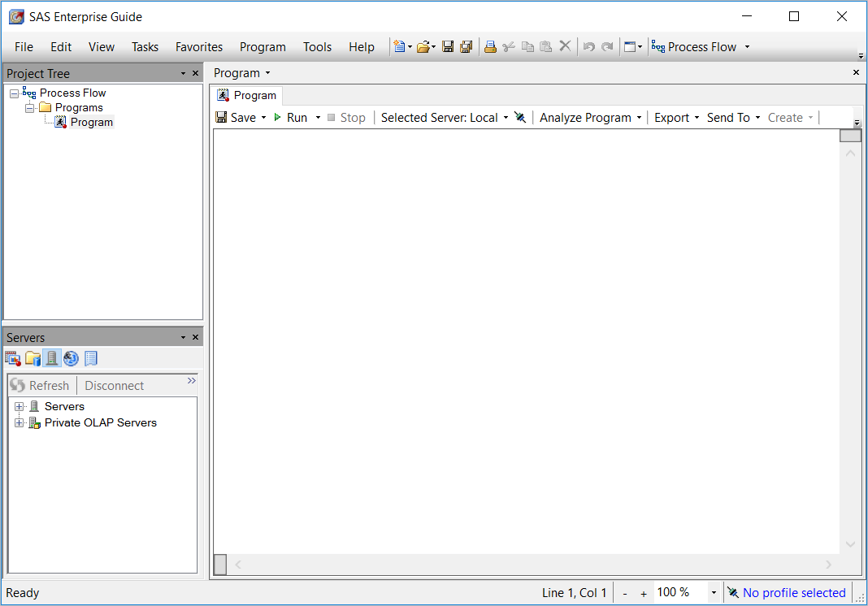This screenshot has height=606, width=868.
Task: Click the Save All toolbar icon
Action: point(467,47)
